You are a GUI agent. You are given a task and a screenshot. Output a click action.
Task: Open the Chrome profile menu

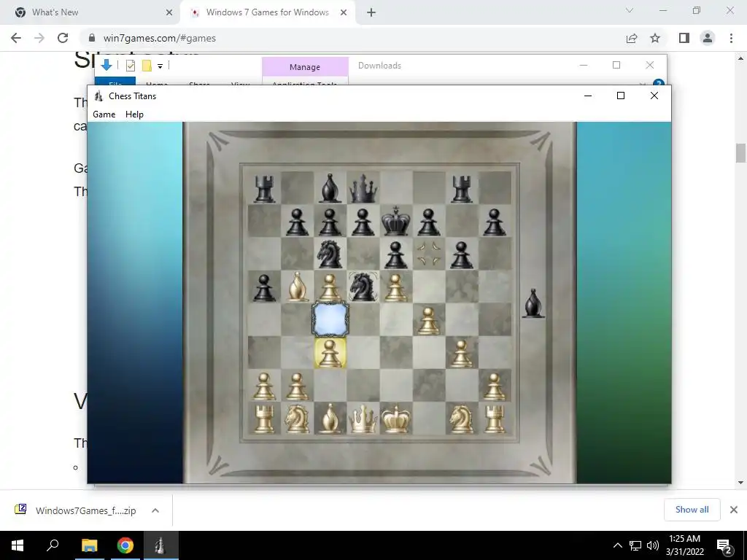[708, 38]
